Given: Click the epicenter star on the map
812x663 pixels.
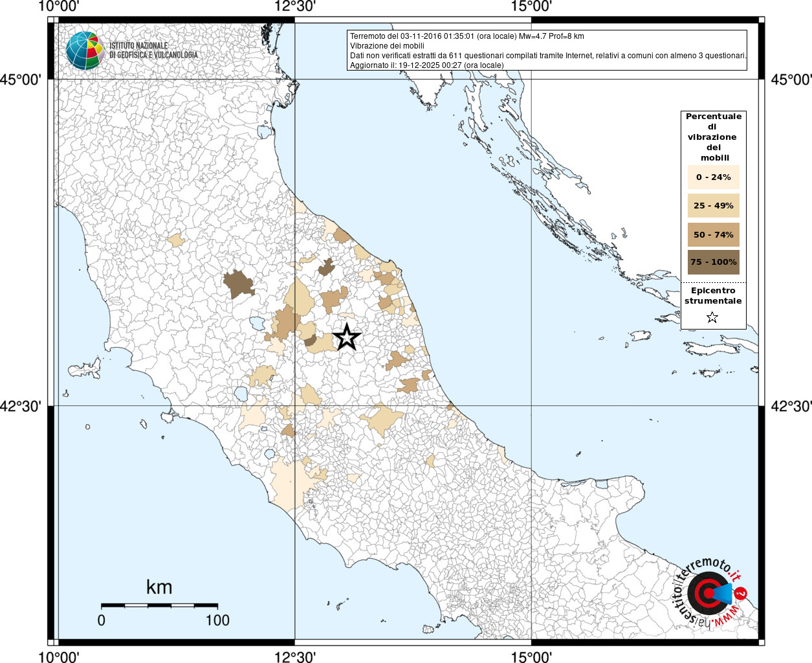Looking at the screenshot, I should (347, 337).
